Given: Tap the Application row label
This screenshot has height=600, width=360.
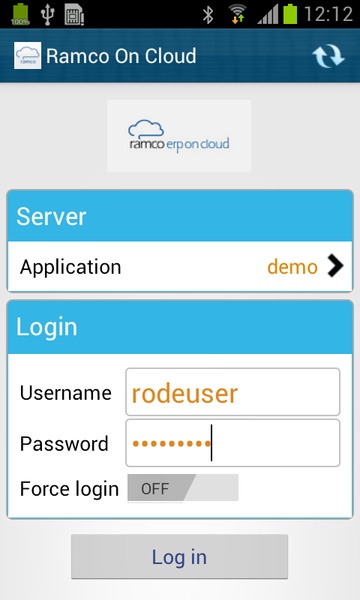Looking at the screenshot, I should pos(70,267).
